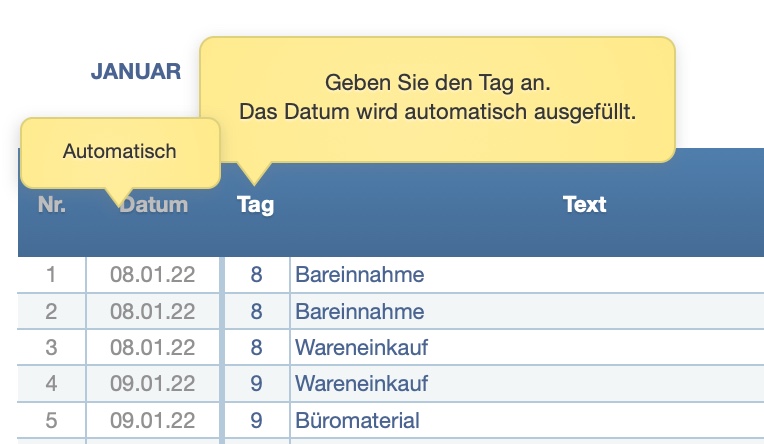Click the Büromaterial text cell
Image resolution: width=764 pixels, height=444 pixels.
pos(357,421)
